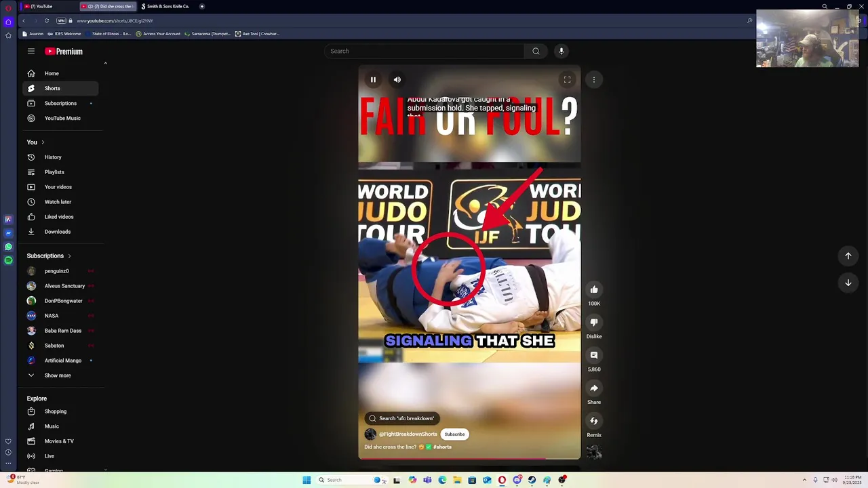The height and width of the screenshot is (488, 868).
Task: Open the Baba Ram Dass channel
Action: (60, 331)
